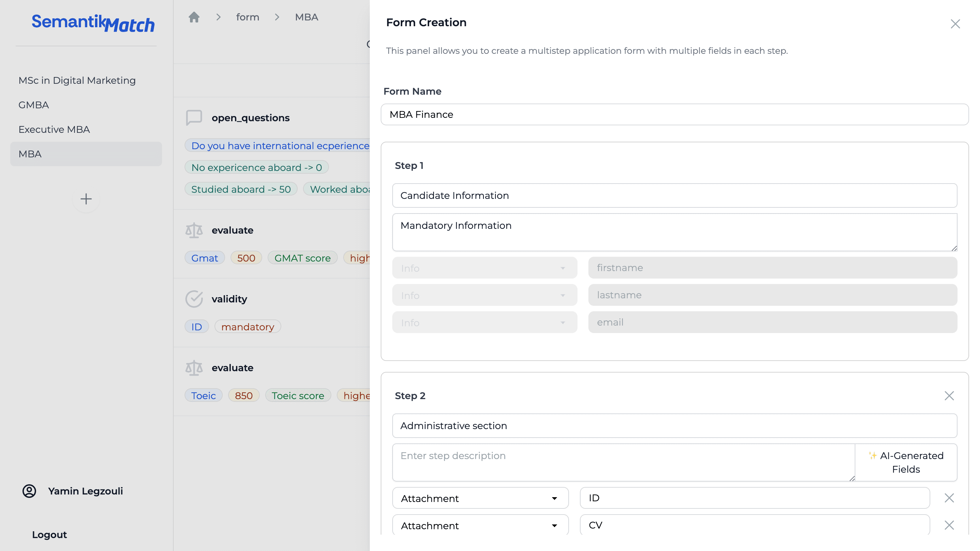Click the remove icon next to CV field

point(949,525)
